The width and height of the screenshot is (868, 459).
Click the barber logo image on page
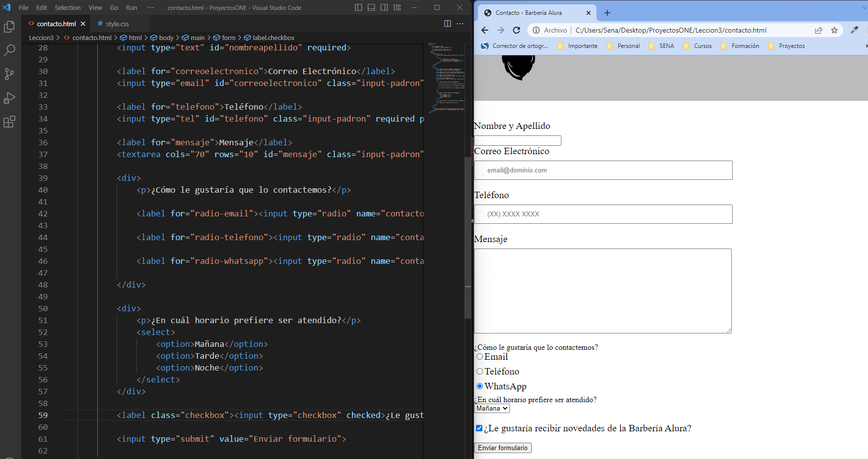pyautogui.click(x=518, y=67)
